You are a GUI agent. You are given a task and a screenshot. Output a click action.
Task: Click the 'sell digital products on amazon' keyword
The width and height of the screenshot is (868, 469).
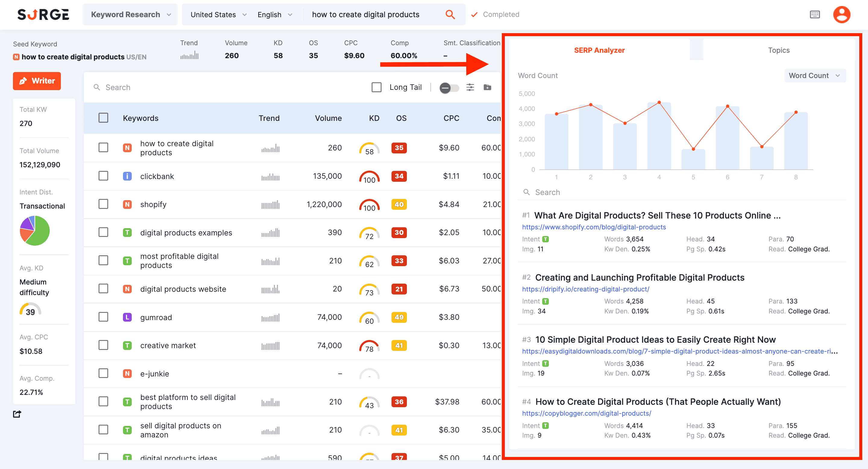[x=181, y=430]
